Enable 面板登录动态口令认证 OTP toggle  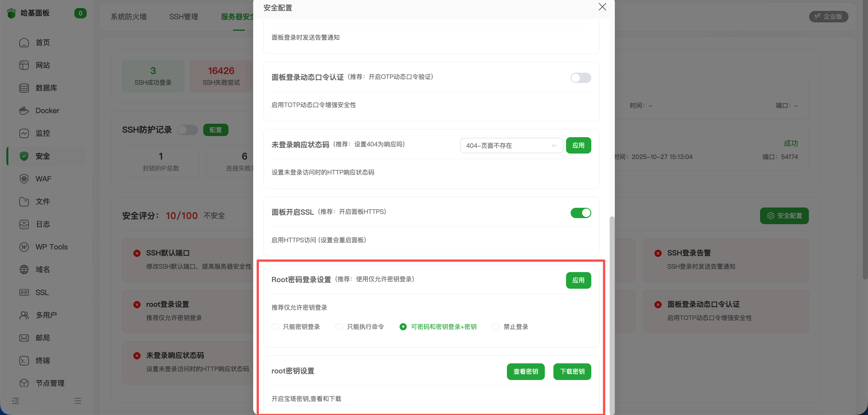[581, 78]
